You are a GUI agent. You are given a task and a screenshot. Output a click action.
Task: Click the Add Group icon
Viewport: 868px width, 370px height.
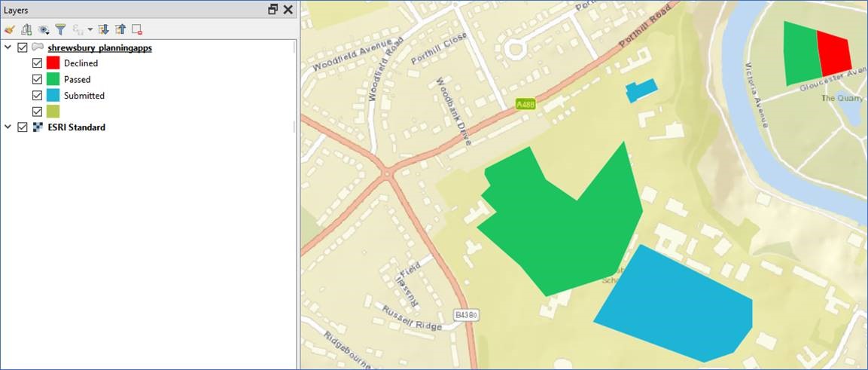26,29
